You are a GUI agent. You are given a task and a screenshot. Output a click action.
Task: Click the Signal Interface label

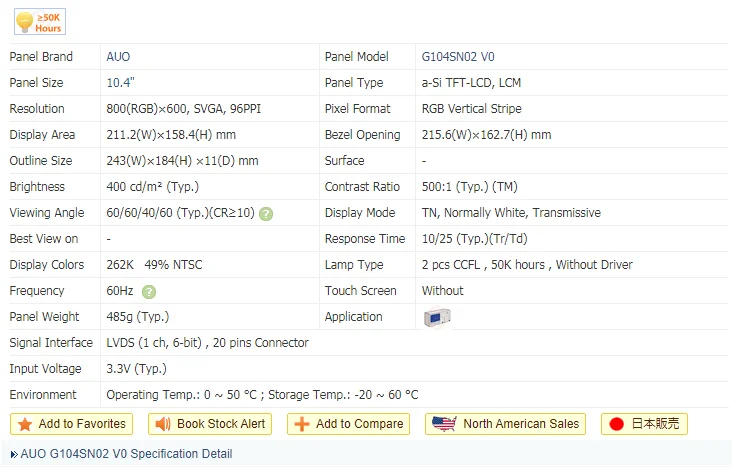coord(51,343)
